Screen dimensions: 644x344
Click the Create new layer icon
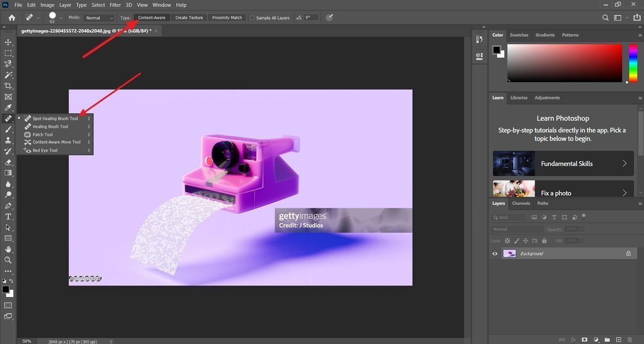pyautogui.click(x=618, y=340)
